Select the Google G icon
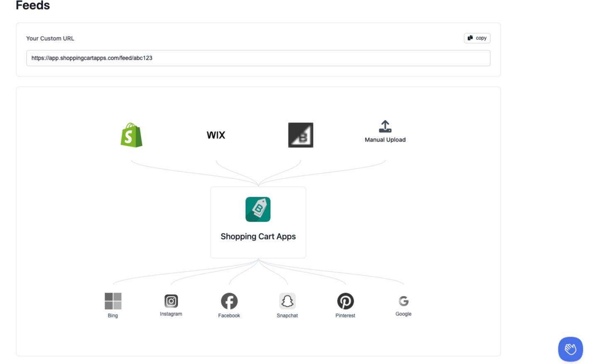The width and height of the screenshot is (592, 364). coord(404,301)
